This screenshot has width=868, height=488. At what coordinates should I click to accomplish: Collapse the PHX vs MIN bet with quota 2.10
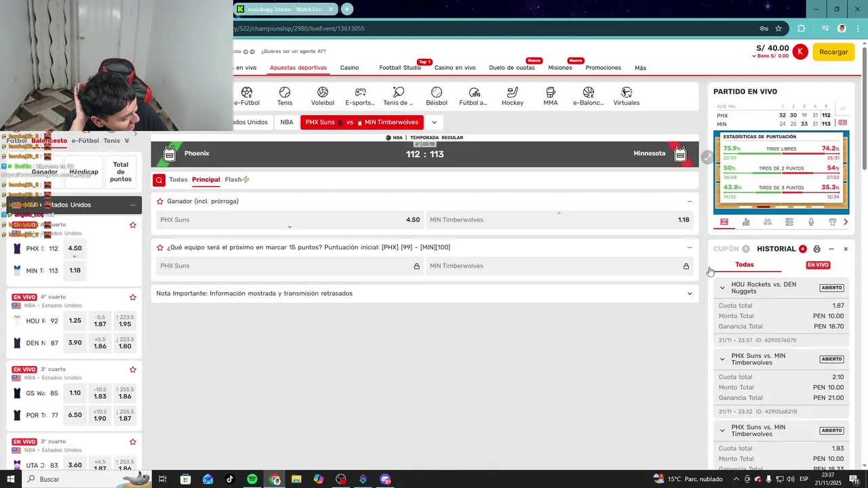(x=722, y=359)
